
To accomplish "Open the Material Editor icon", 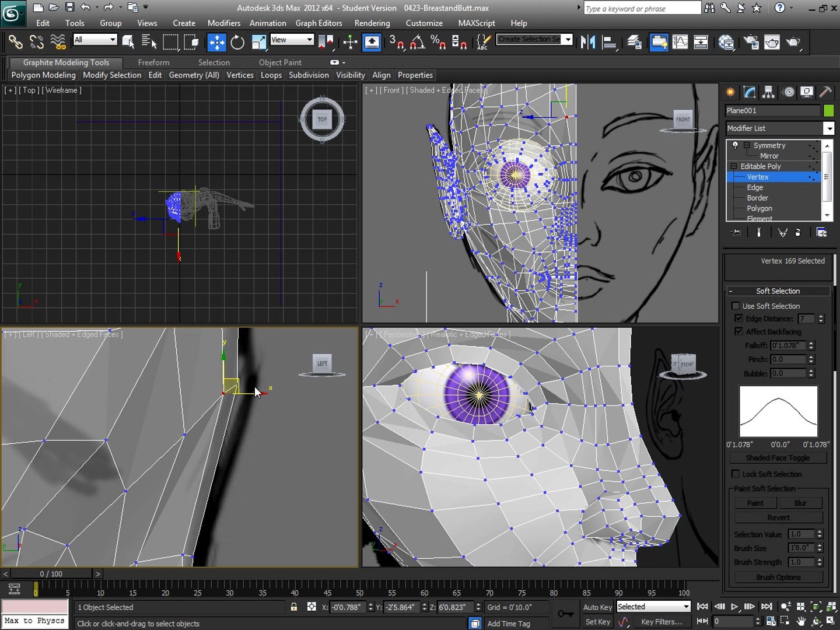I will point(726,42).
